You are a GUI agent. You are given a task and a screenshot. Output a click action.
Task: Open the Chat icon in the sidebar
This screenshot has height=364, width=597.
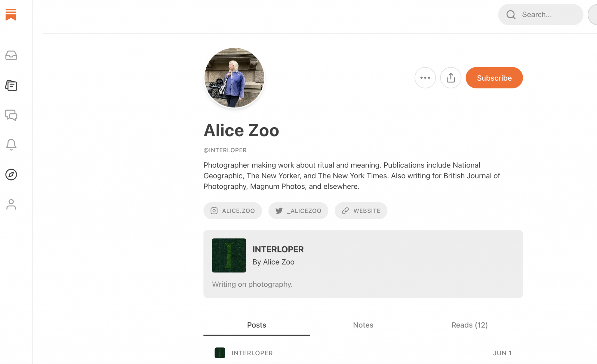[x=11, y=115]
